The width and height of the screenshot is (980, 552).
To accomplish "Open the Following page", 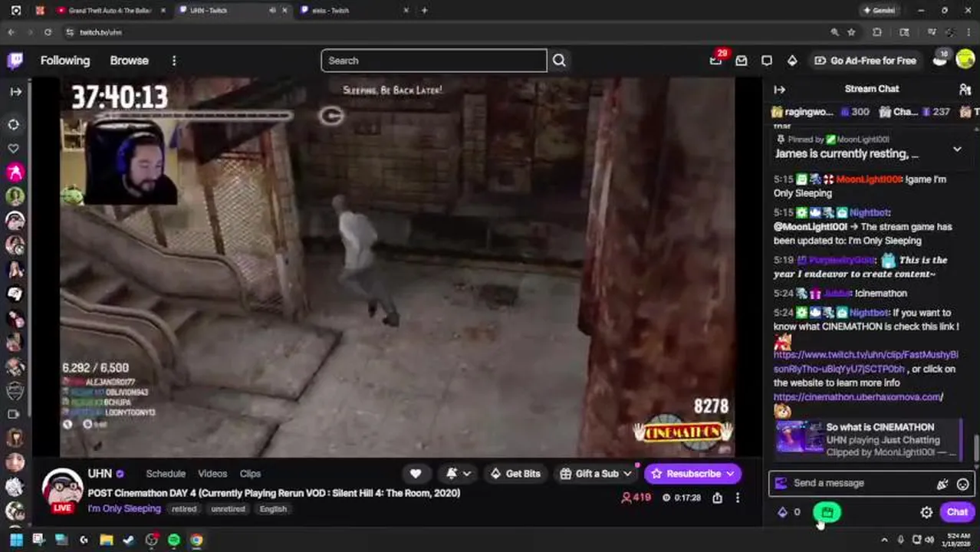I will coord(65,61).
